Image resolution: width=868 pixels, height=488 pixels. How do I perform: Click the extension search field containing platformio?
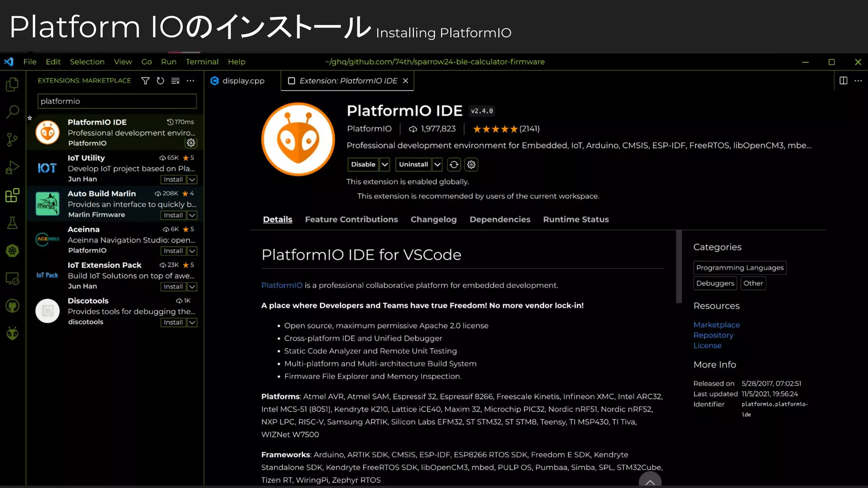click(x=117, y=101)
